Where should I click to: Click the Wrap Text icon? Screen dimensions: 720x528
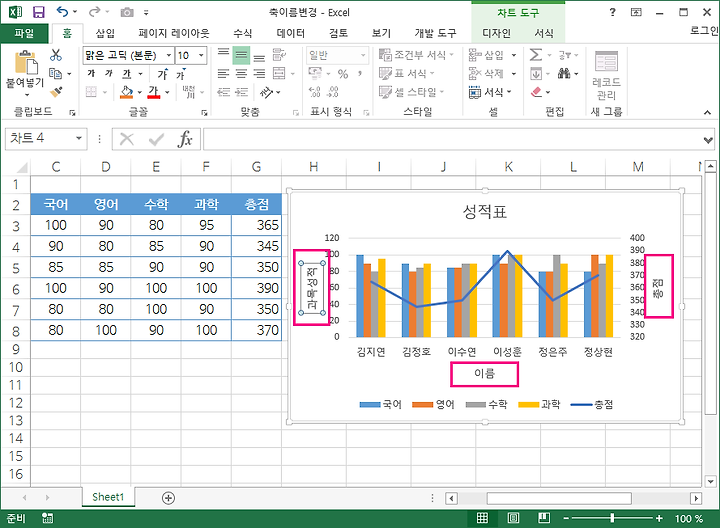pyautogui.click(x=279, y=55)
